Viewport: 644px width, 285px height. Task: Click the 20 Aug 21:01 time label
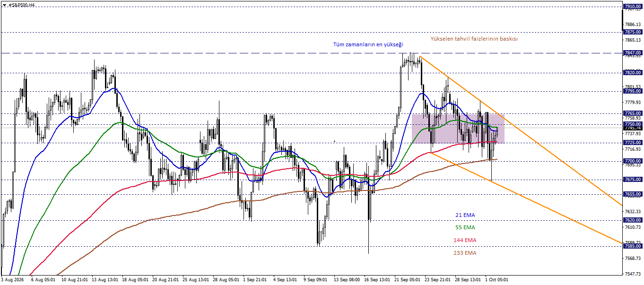point(165,280)
